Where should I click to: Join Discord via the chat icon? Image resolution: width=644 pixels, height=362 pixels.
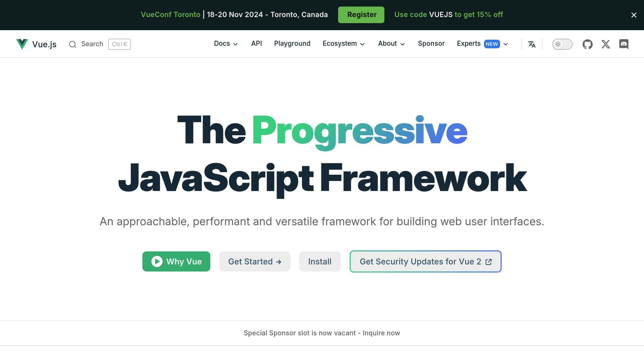coord(624,44)
